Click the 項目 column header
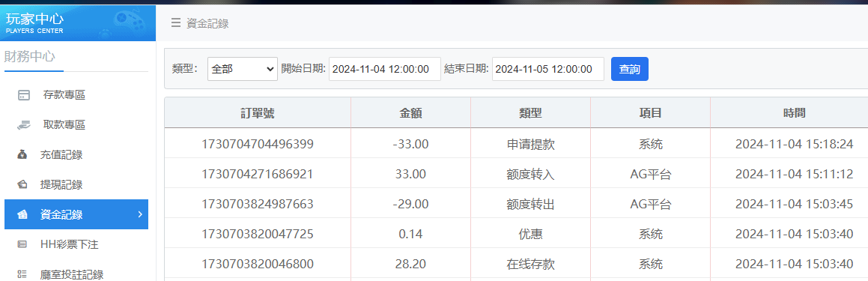 click(x=651, y=112)
